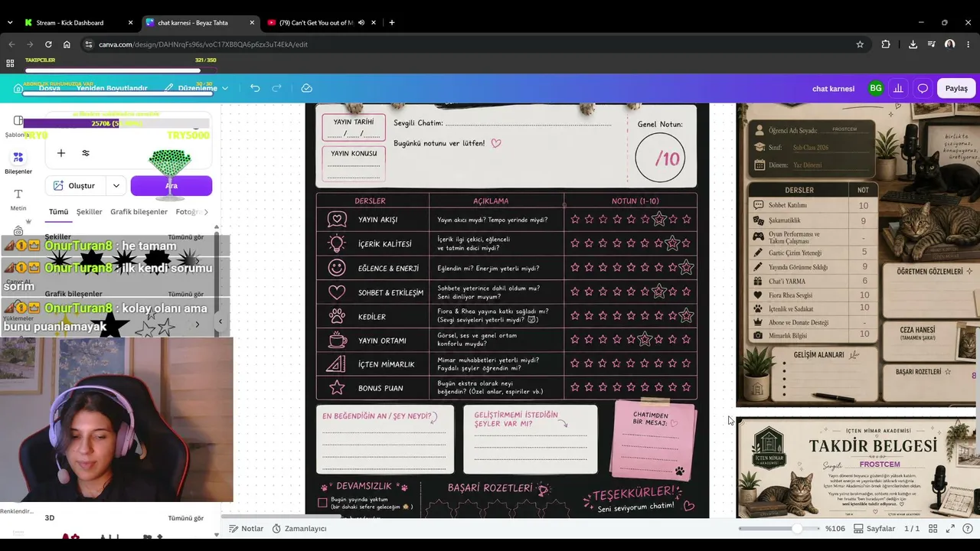Open the Zamanlayıcı timer
Viewport: 980px width, 551px height.
[299, 528]
